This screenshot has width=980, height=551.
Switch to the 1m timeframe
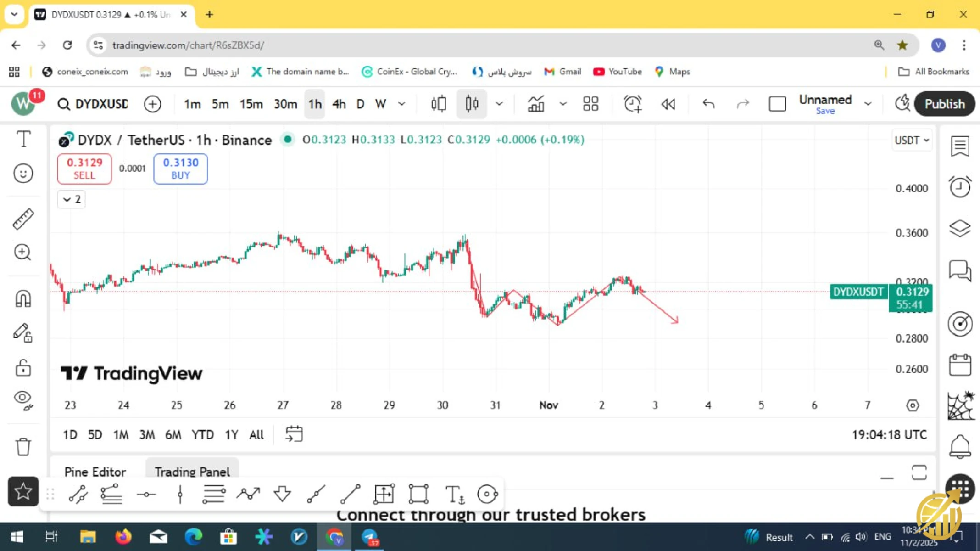tap(192, 104)
